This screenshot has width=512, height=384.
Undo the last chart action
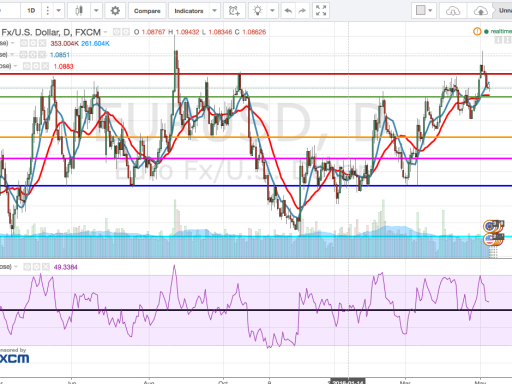coord(288,11)
